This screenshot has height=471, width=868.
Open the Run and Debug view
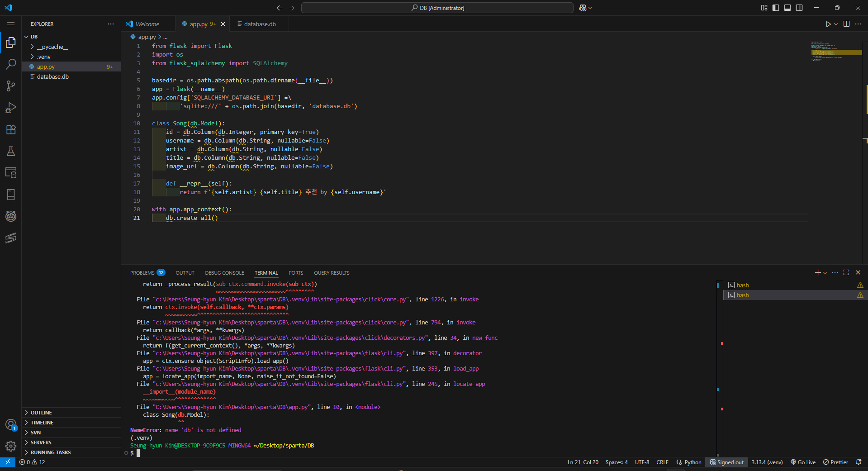point(11,108)
